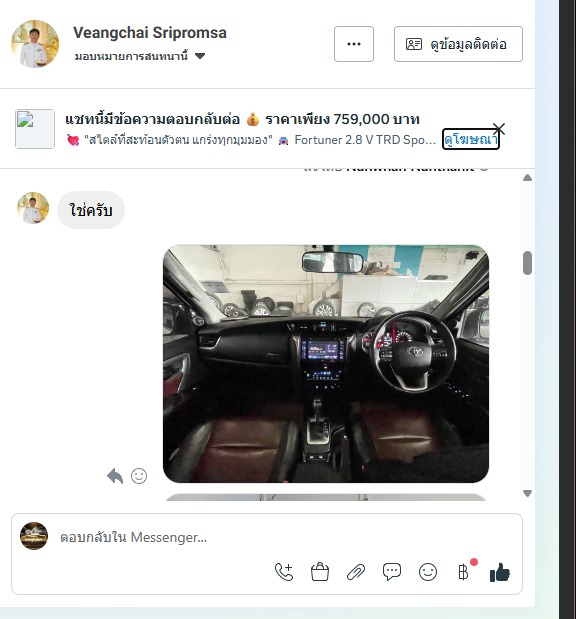This screenshot has width=576, height=619.
Task: Open emoji picker in message composer
Action: (428, 572)
